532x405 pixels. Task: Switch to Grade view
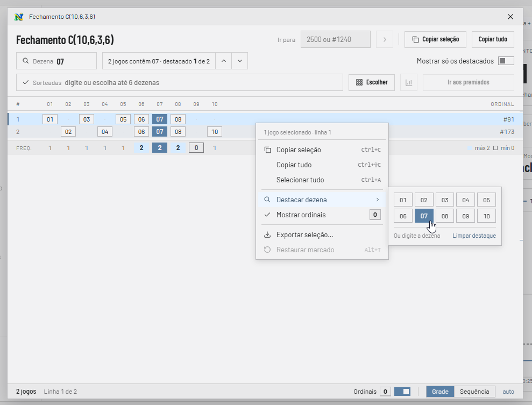click(x=440, y=392)
